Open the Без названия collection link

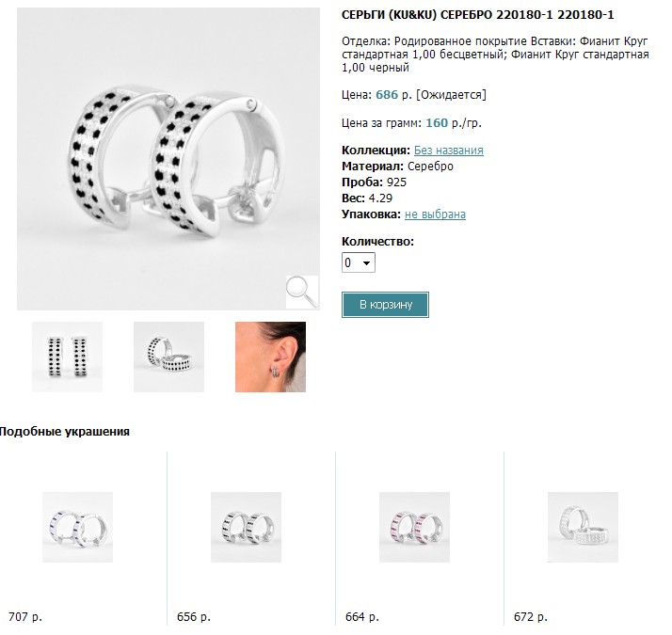449,151
